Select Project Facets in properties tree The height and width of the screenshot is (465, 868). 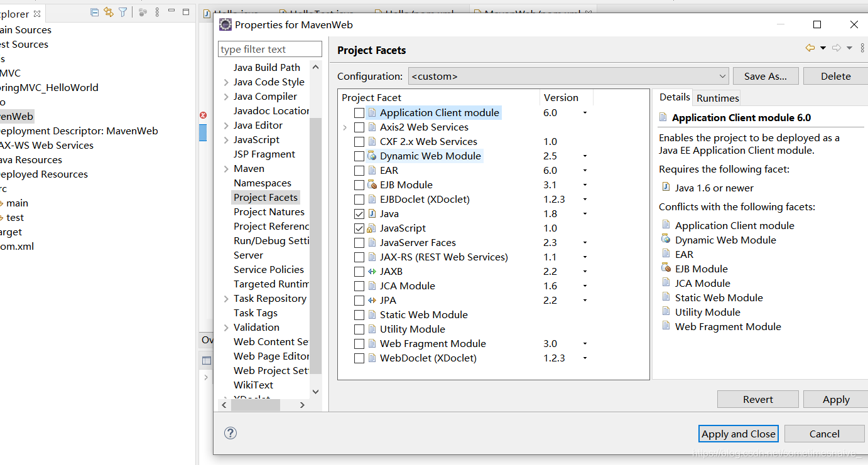(266, 197)
